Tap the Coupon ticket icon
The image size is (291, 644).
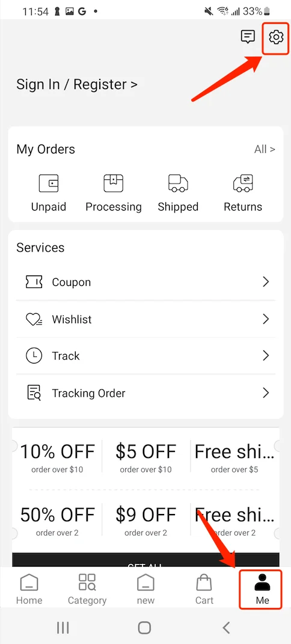[x=34, y=282]
